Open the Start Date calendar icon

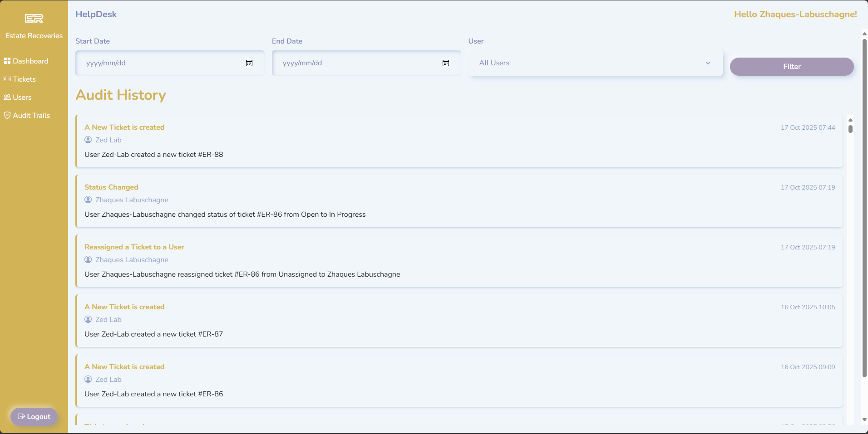click(249, 63)
